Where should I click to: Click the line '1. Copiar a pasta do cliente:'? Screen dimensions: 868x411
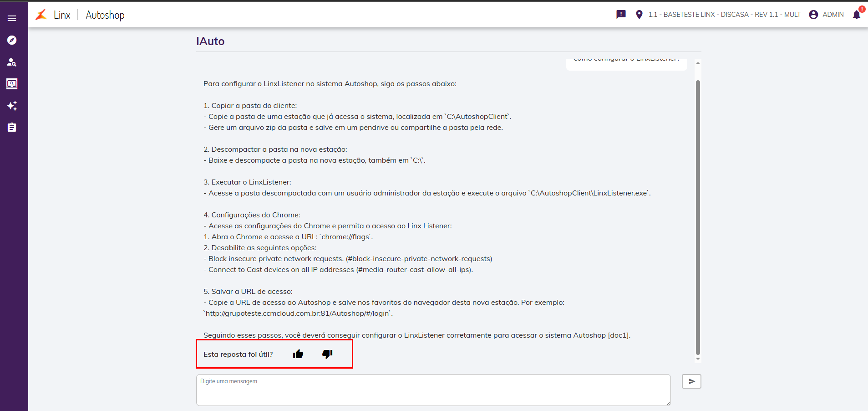[x=250, y=106]
